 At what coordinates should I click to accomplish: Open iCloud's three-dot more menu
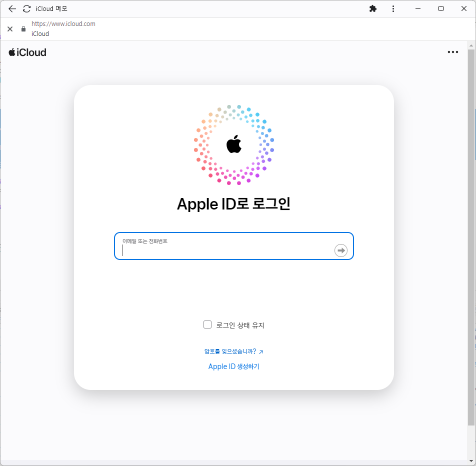(x=452, y=52)
